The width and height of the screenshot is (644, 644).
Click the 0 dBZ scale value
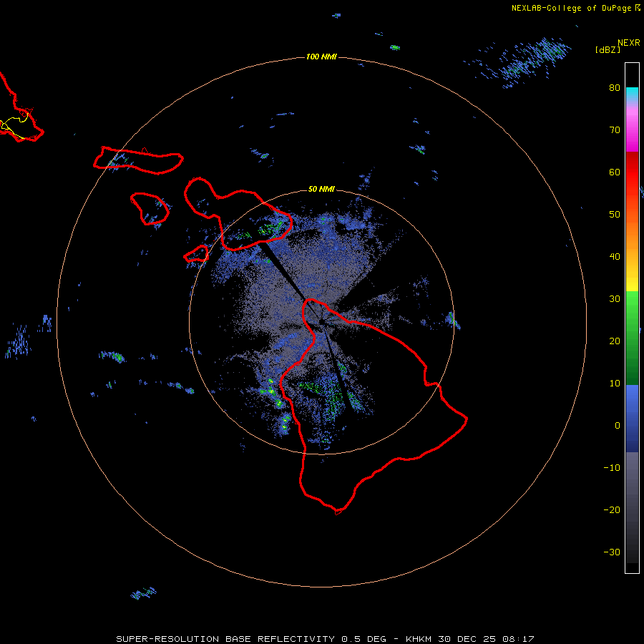[x=618, y=426]
